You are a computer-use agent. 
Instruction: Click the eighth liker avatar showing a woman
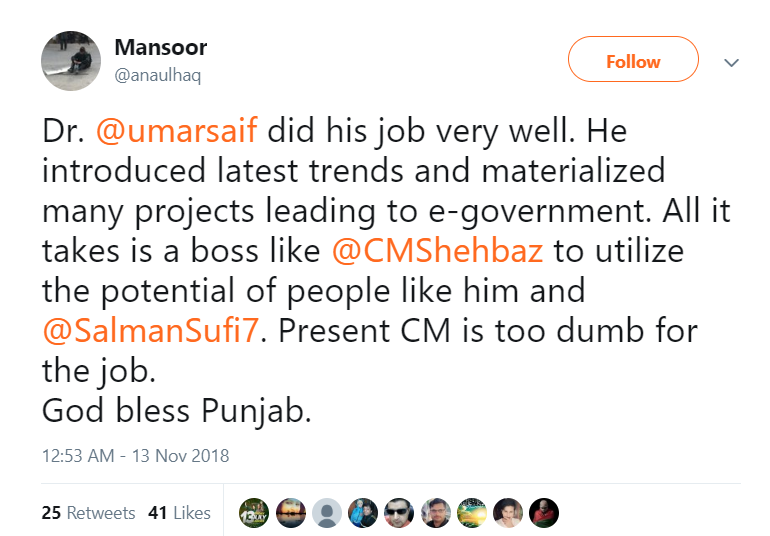pyautogui.click(x=507, y=513)
